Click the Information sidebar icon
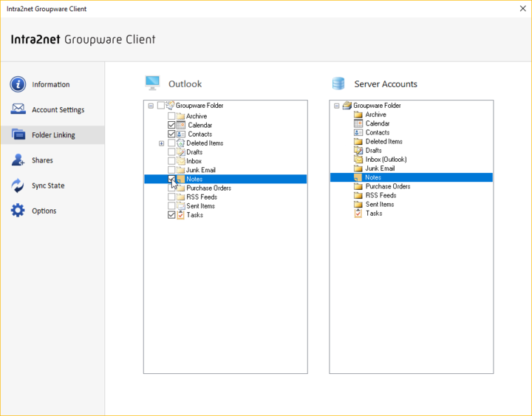This screenshot has height=416, width=532. tap(18, 84)
